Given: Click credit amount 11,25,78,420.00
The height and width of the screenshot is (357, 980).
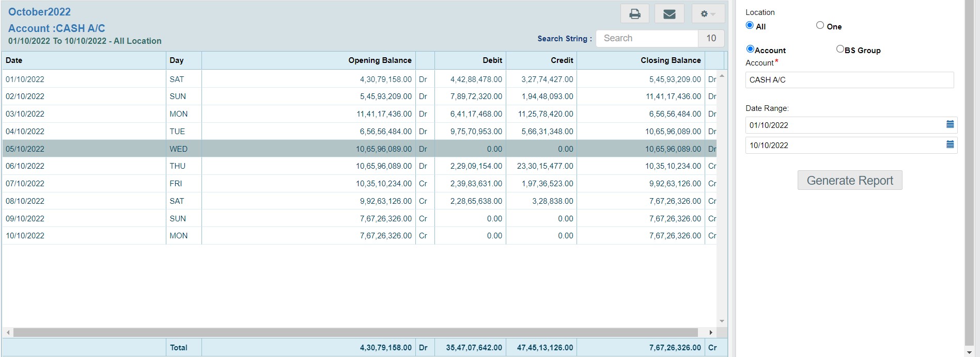Looking at the screenshot, I should coord(546,114).
